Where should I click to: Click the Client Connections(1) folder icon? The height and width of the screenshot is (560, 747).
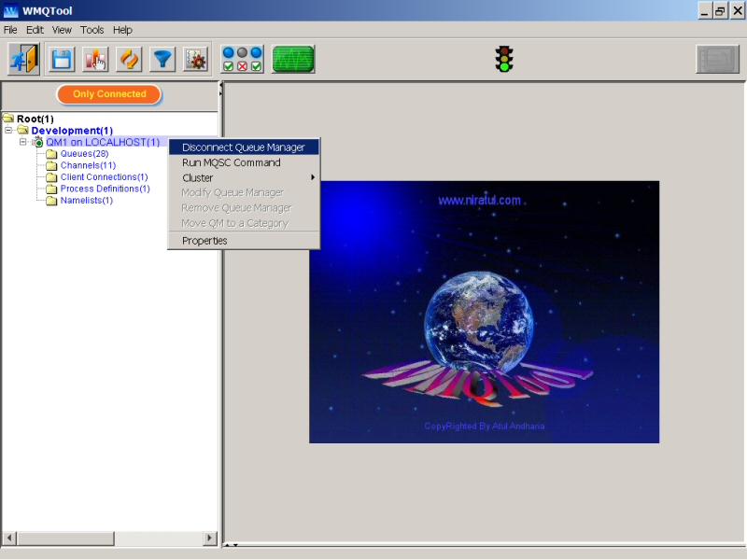coord(51,177)
